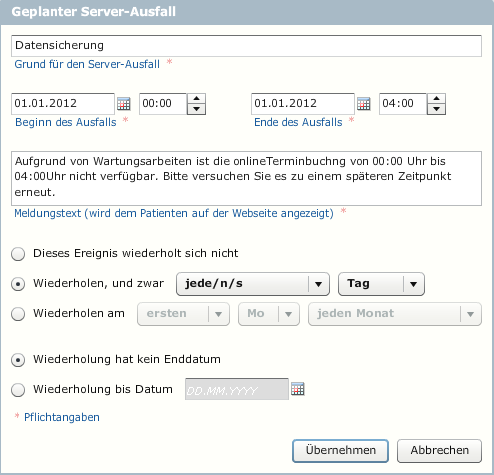
Task: Click the 'Grund für den Server-Ausfall' label
Action: tap(87, 64)
